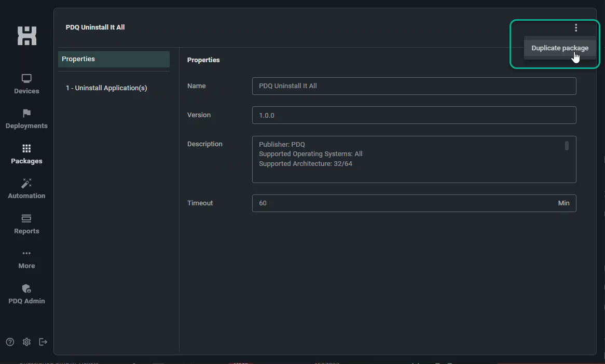Image resolution: width=605 pixels, height=364 pixels.
Task: Open the Devices section
Action: coord(26,84)
